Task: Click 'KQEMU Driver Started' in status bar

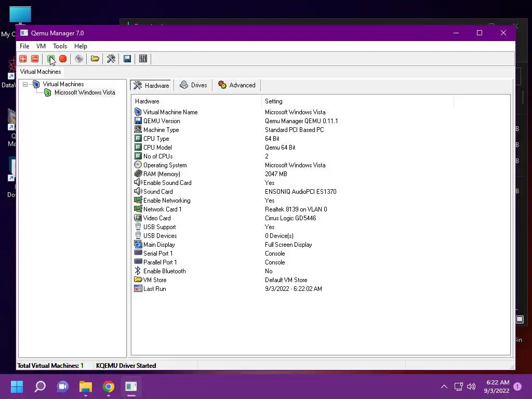Action: pyautogui.click(x=126, y=365)
